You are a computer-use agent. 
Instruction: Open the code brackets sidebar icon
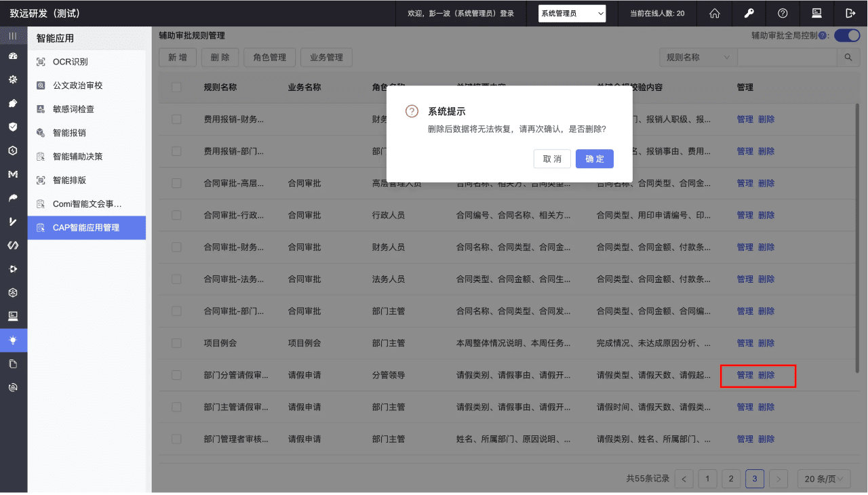[x=13, y=245]
